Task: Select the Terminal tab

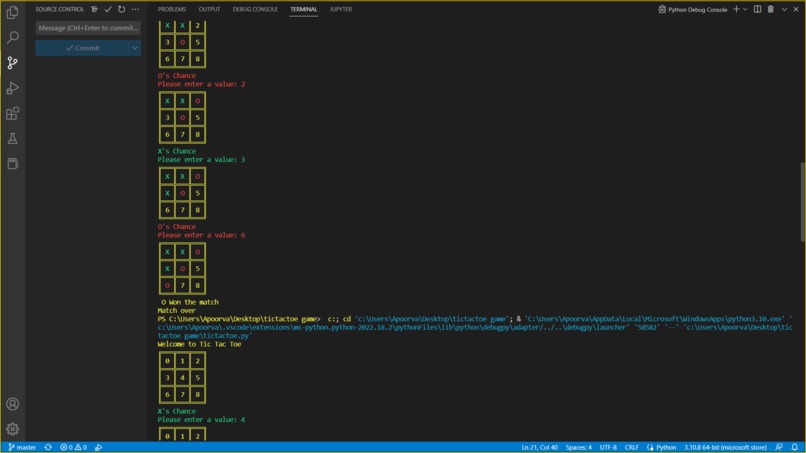Action: 303,9
